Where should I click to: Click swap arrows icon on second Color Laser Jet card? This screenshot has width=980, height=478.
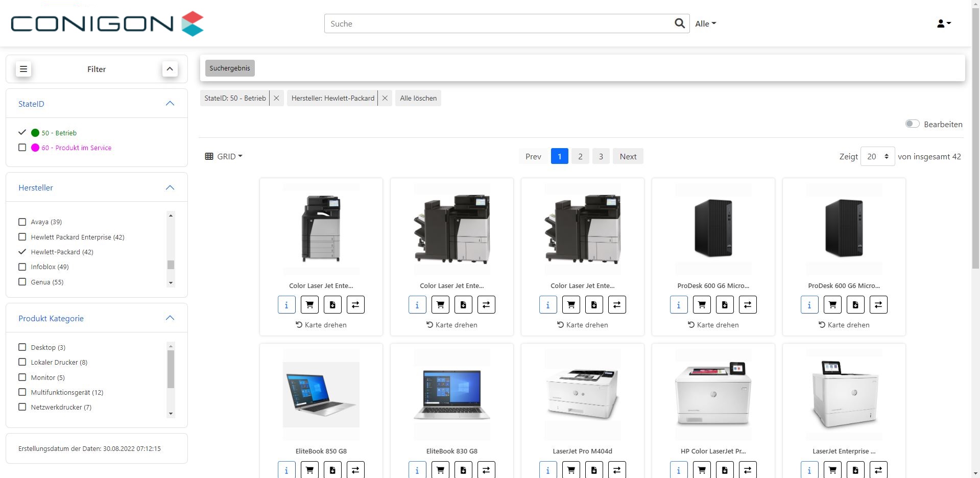point(486,305)
